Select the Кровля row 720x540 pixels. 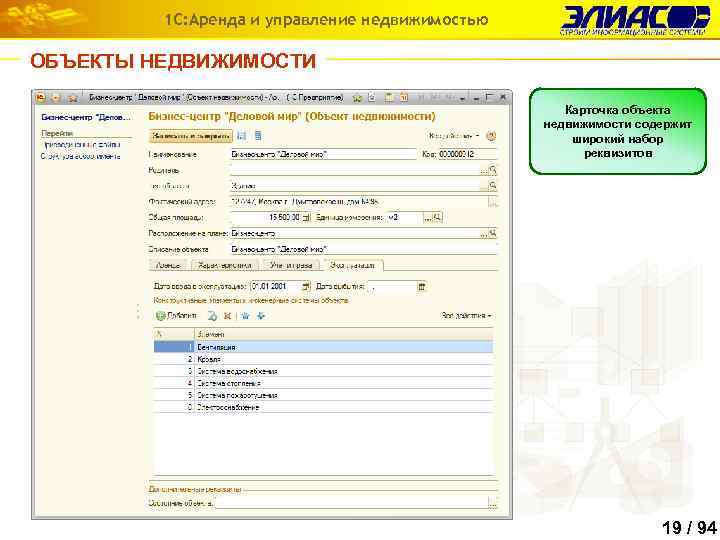coord(323,360)
